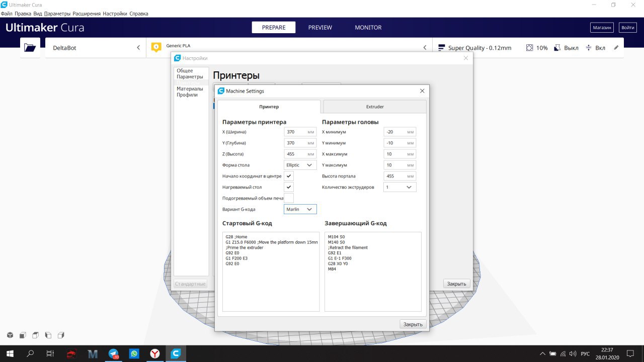Click the volume icon in system tray
644x362 pixels.
573,353
